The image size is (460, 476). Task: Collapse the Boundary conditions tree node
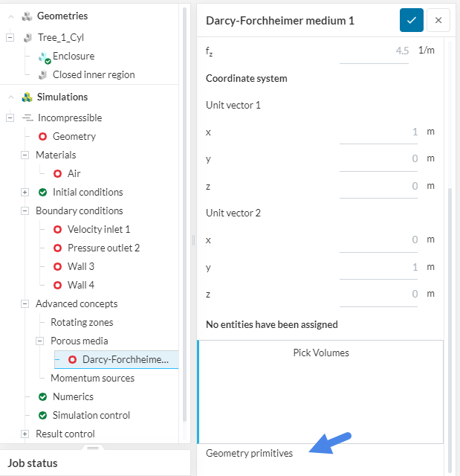tap(25, 211)
